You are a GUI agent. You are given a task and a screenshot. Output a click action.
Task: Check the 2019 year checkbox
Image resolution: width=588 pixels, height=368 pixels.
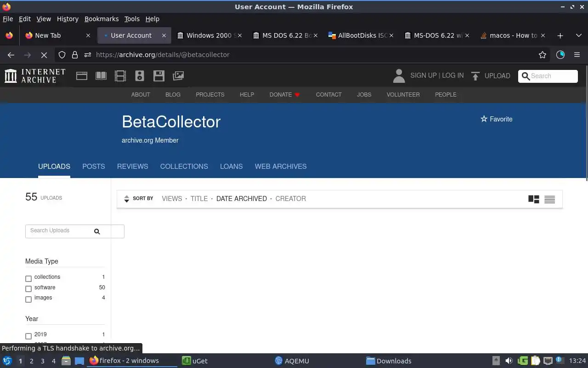click(x=28, y=336)
